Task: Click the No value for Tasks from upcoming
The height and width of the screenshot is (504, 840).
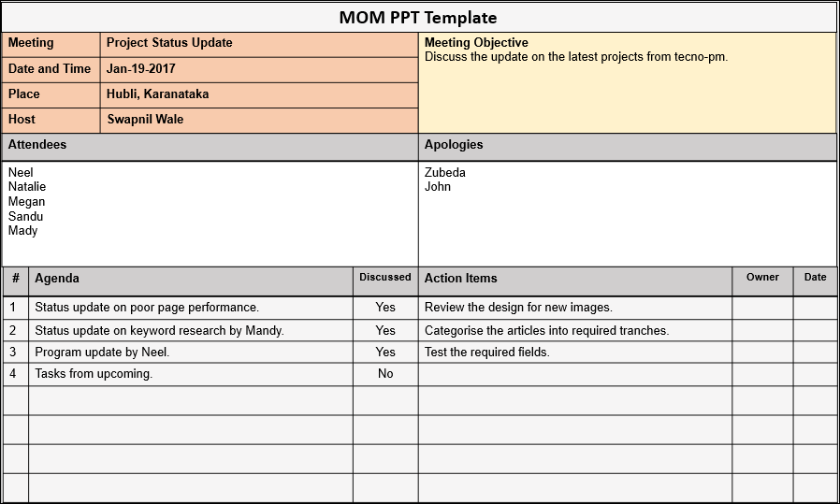Action: (385, 374)
